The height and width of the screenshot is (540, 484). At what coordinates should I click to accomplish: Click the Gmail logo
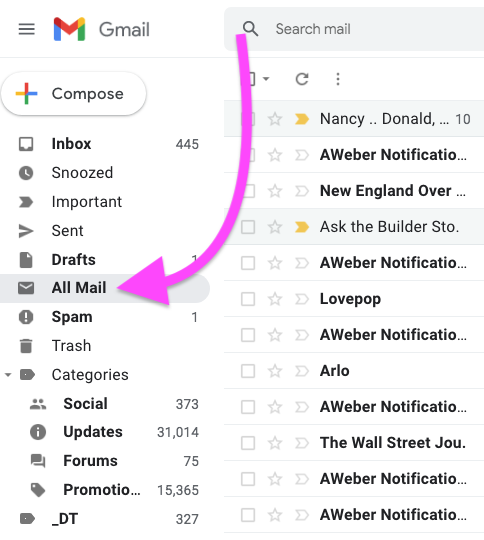(x=102, y=29)
